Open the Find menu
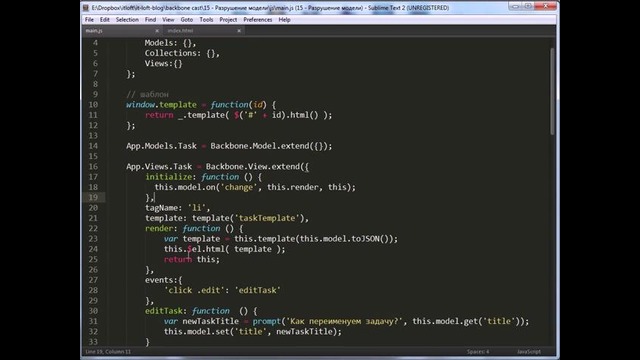 point(150,20)
